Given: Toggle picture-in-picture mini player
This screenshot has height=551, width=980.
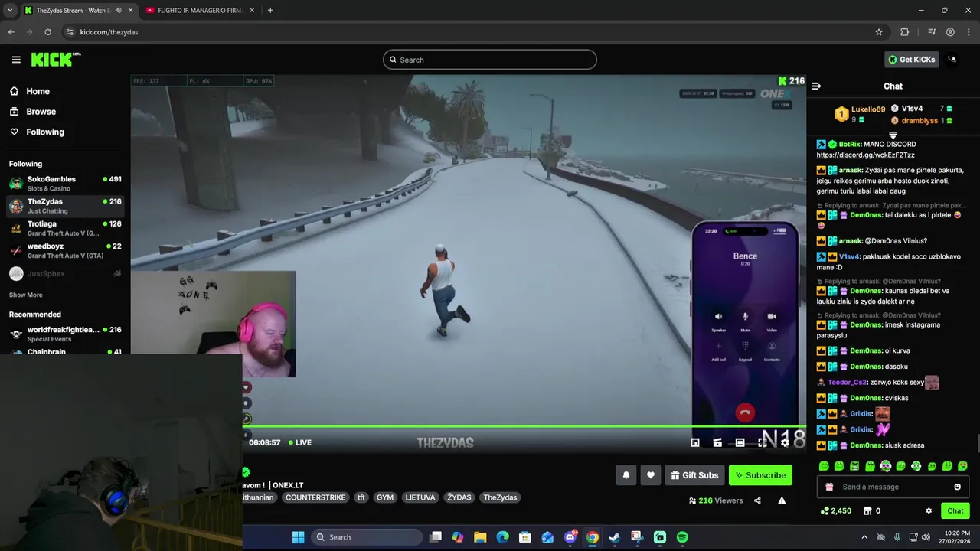Looking at the screenshot, I should pos(695,442).
